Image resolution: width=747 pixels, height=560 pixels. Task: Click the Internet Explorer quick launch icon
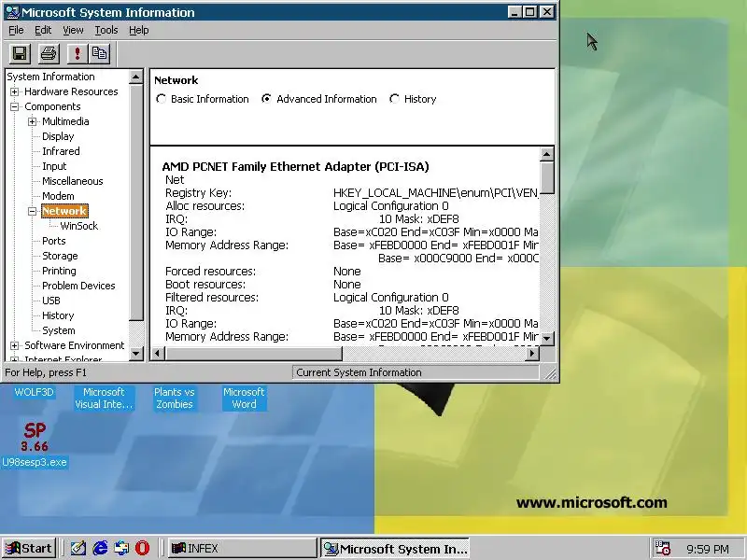coord(100,548)
